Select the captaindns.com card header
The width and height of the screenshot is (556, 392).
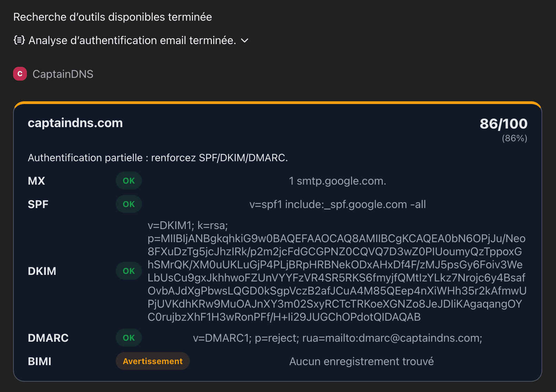[75, 123]
